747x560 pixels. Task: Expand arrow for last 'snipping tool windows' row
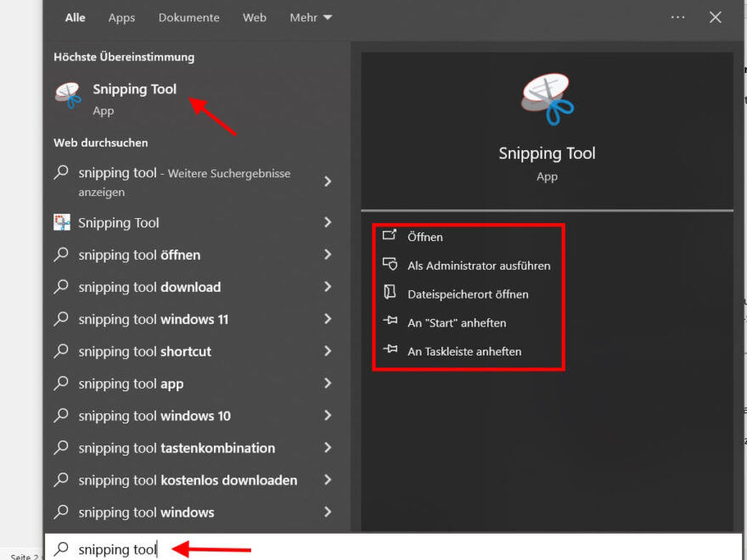(x=328, y=512)
